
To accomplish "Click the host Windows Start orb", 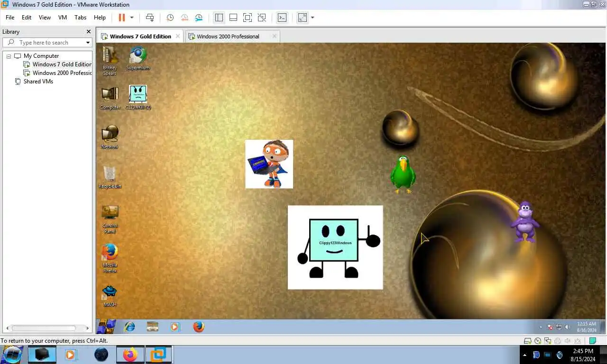I will coord(12,355).
